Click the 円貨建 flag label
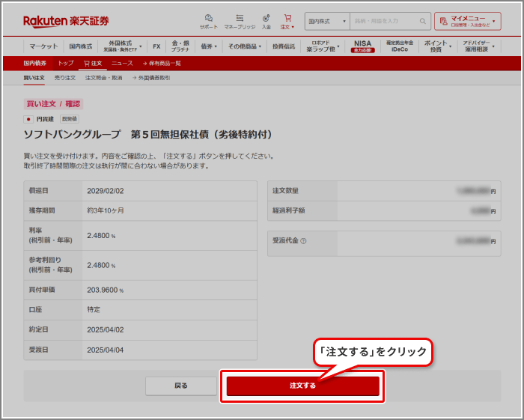This screenshot has height=420, width=524. [x=39, y=119]
